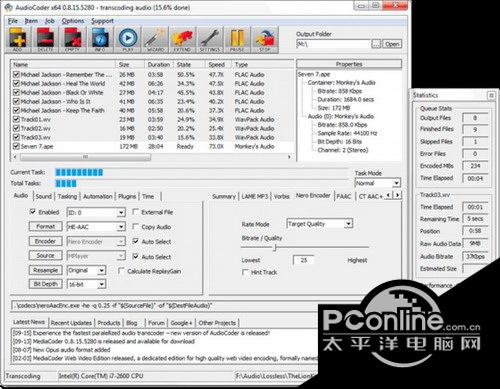Click the file list horizontal scrollbar thumb
The width and height of the screenshot is (500, 389).
pos(85,157)
